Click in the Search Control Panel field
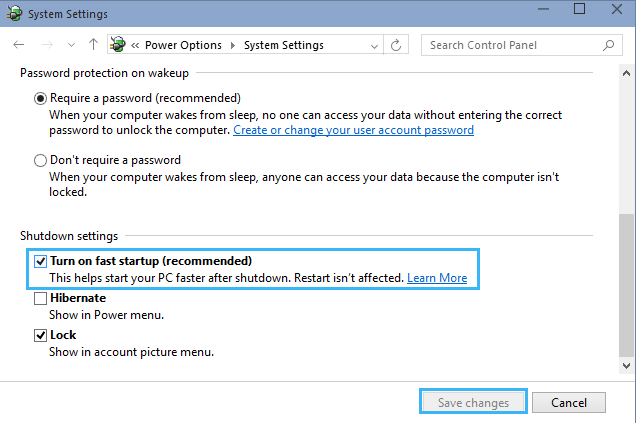 510,45
